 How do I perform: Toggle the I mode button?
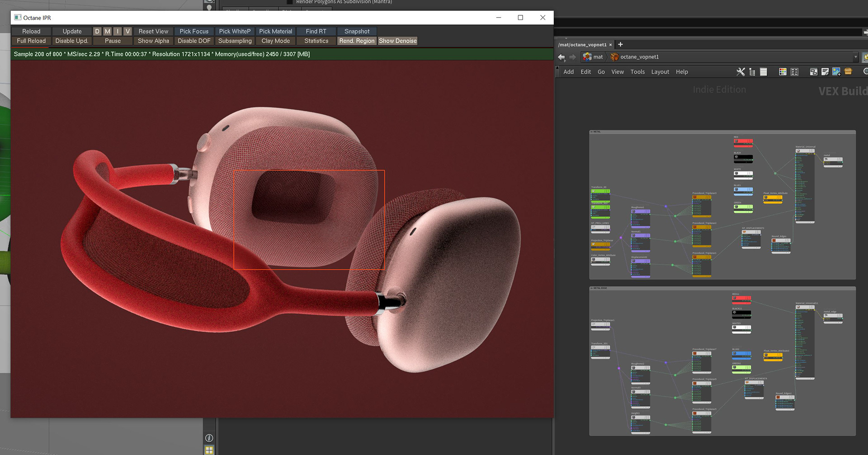118,31
